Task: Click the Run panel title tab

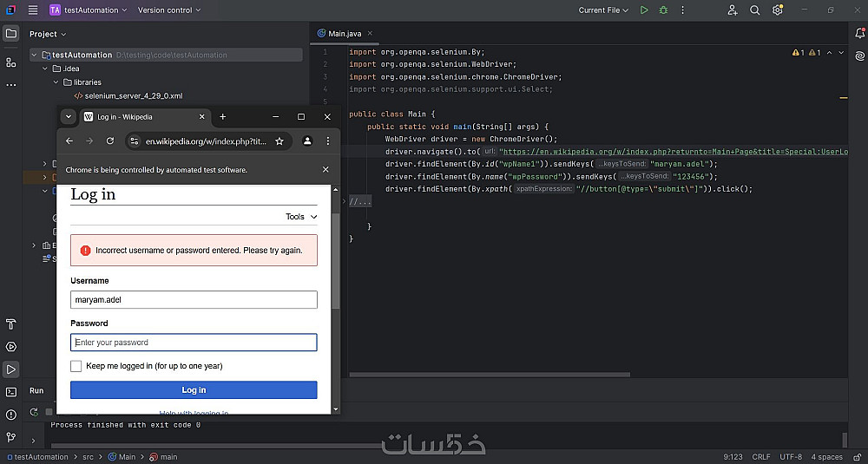Action: (36, 390)
